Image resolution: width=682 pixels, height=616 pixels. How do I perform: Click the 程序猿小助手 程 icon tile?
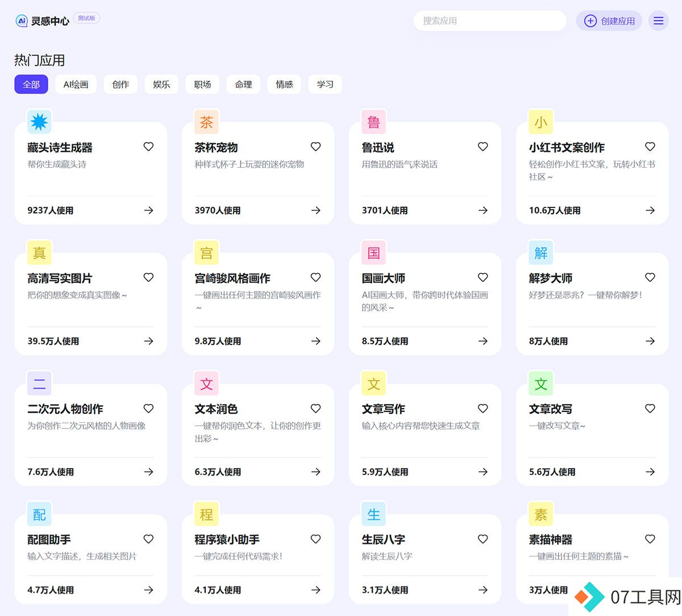point(206,514)
